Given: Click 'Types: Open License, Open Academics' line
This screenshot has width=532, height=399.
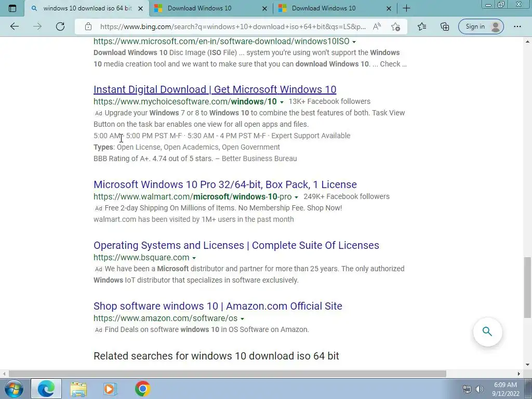Looking at the screenshot, I should tap(187, 147).
